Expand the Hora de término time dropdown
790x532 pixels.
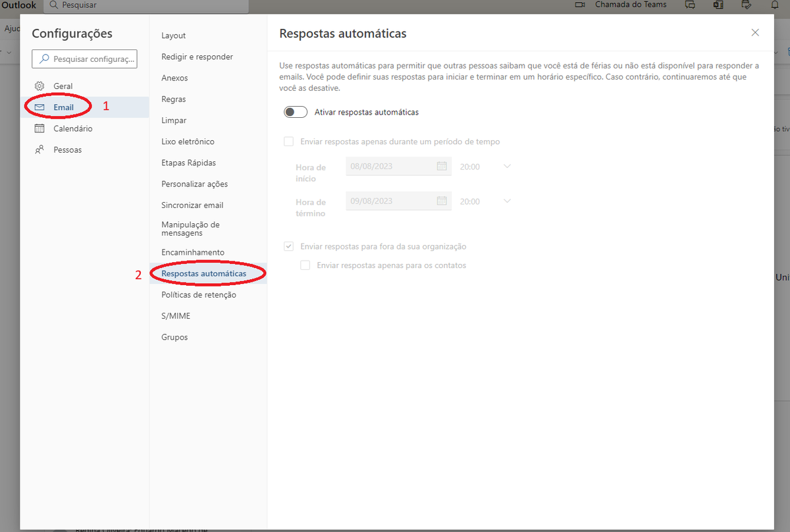click(x=506, y=201)
